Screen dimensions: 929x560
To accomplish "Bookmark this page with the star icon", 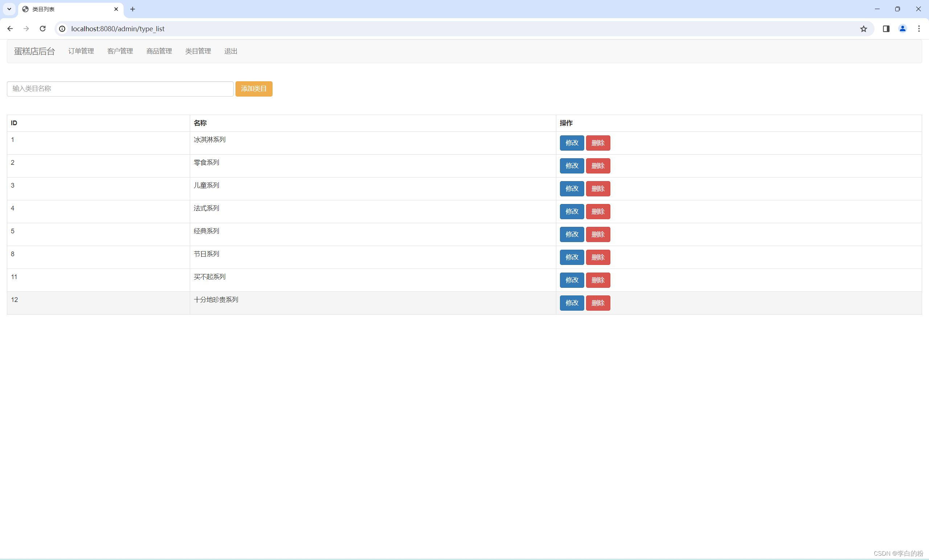I will point(863,29).
